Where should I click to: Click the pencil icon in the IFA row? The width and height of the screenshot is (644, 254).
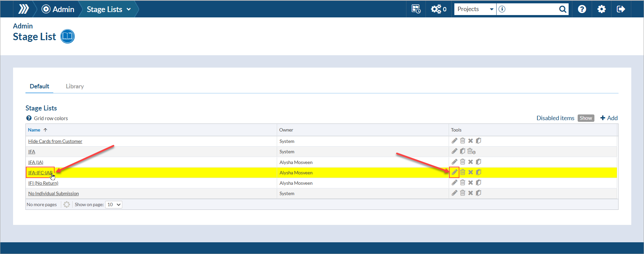point(454,151)
